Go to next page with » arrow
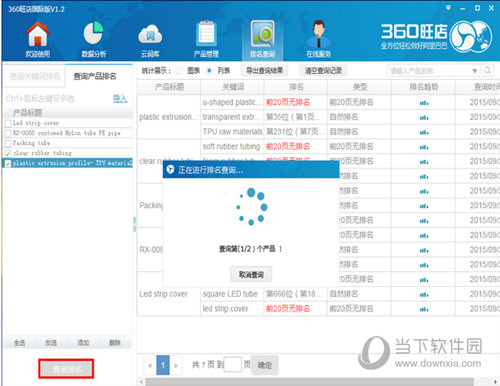 (x=176, y=365)
